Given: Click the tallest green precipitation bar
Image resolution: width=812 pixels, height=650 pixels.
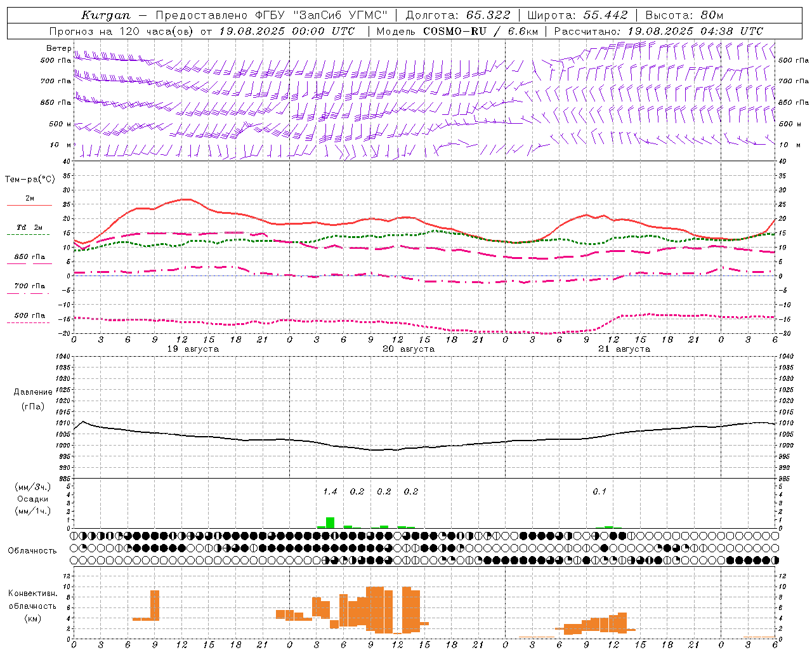Looking at the screenshot, I should tap(330, 522).
